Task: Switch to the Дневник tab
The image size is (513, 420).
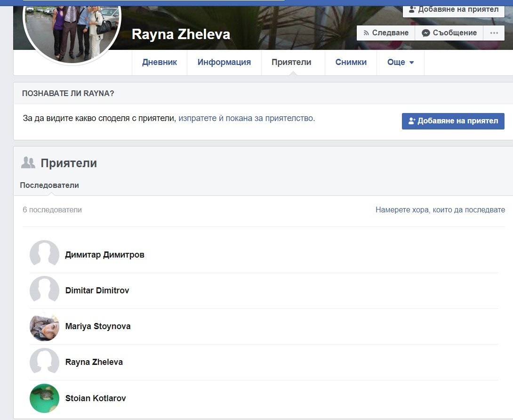Action: 160,62
